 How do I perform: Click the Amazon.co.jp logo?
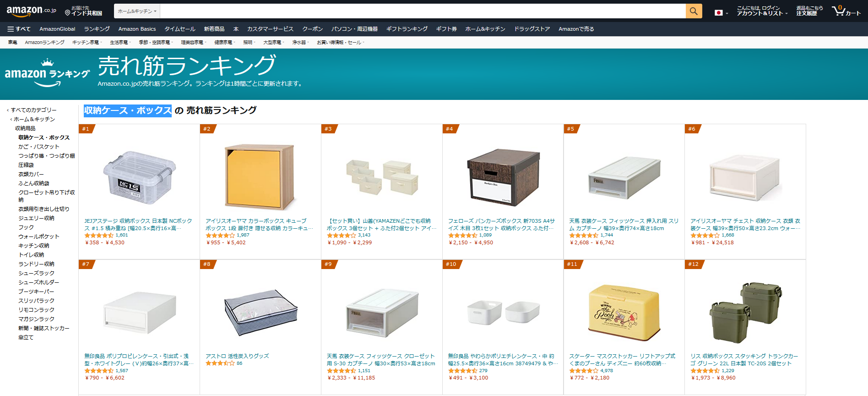pyautogui.click(x=31, y=11)
